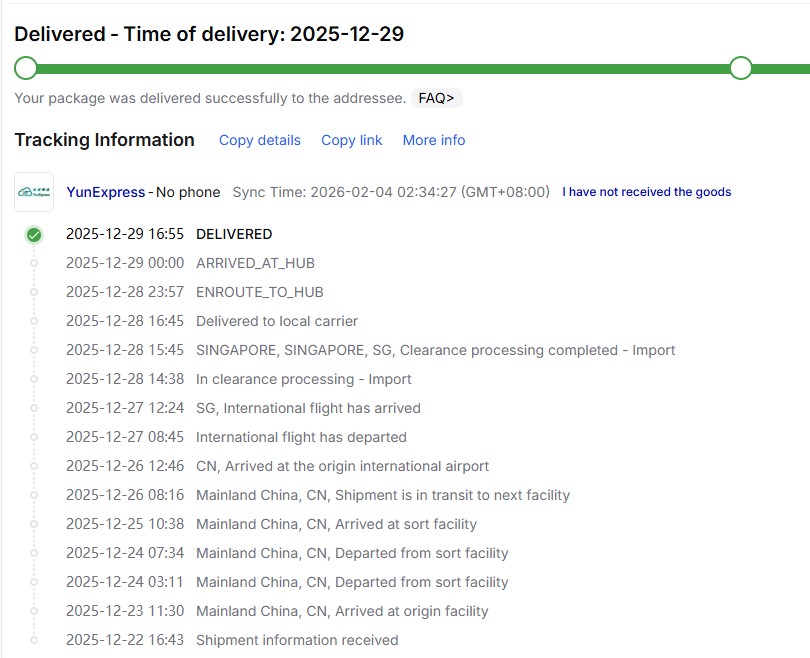Select 'Delivered to local carrier' event
The width and height of the screenshot is (810, 658).
point(277,321)
